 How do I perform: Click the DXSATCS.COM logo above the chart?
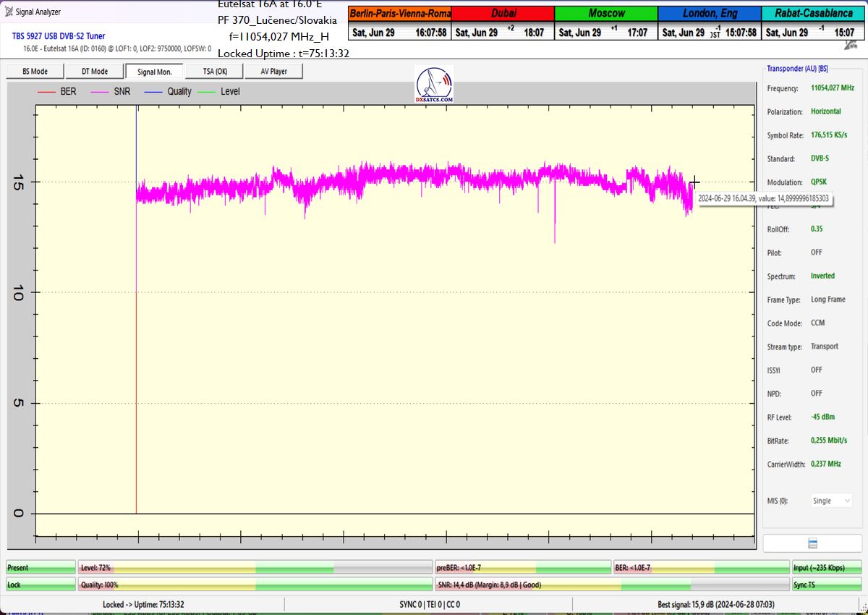tap(434, 85)
